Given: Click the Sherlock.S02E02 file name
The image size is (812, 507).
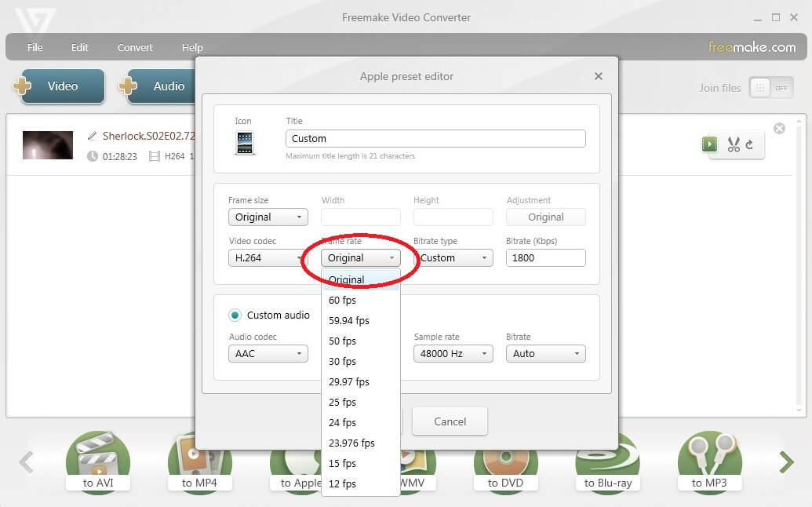Looking at the screenshot, I should coord(148,136).
